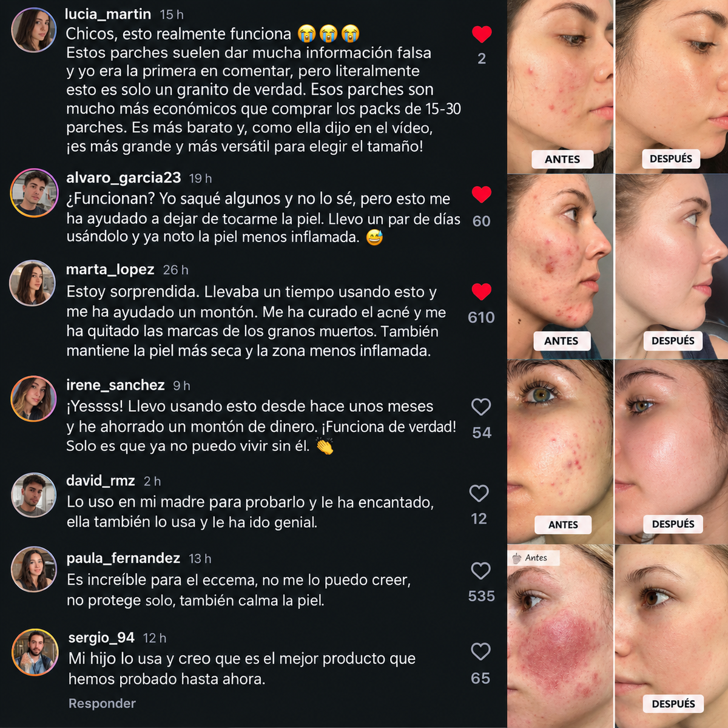The width and height of the screenshot is (728, 728).
Task: Click DESPUÉS label on third photo row
Action: tap(673, 524)
